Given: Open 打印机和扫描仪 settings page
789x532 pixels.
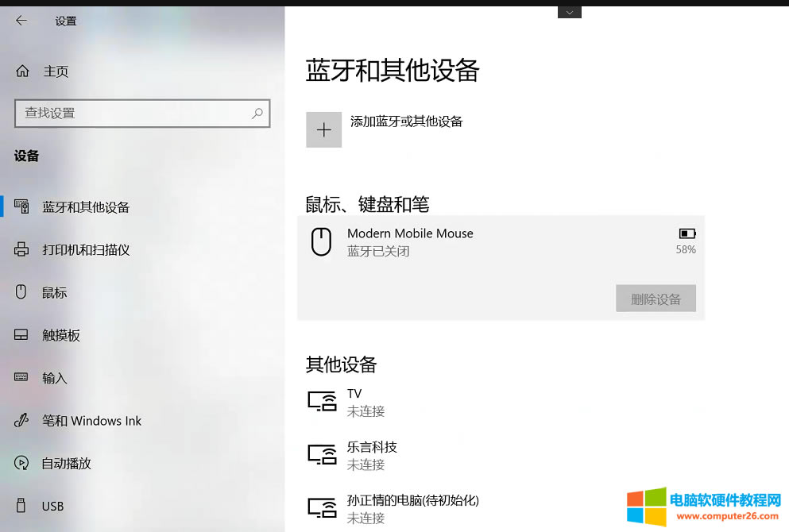Looking at the screenshot, I should [86, 250].
